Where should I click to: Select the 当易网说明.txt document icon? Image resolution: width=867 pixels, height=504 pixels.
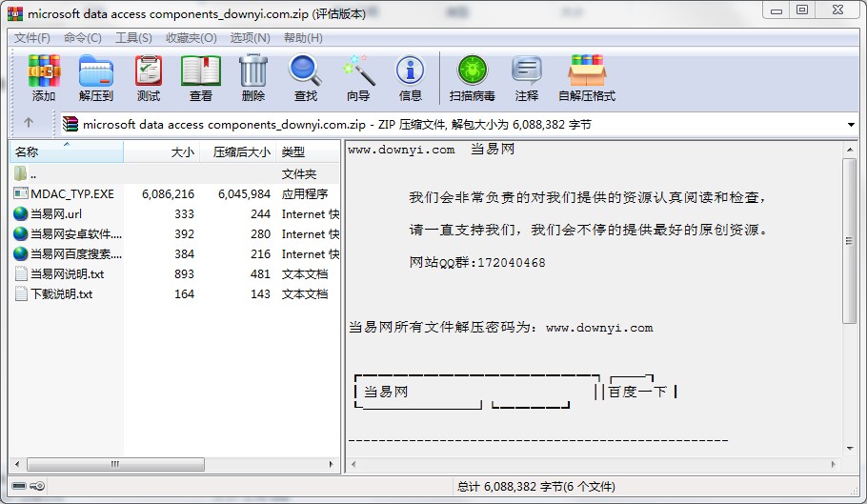21,273
